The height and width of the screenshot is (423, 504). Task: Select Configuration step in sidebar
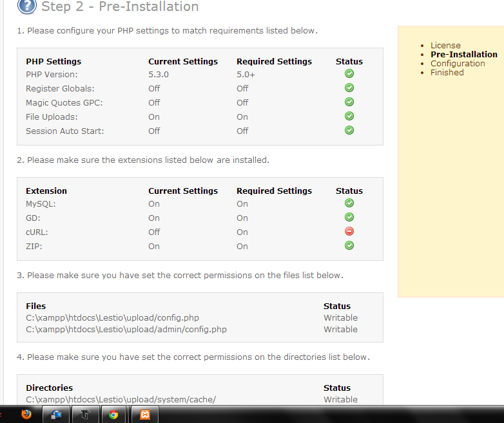pos(458,63)
